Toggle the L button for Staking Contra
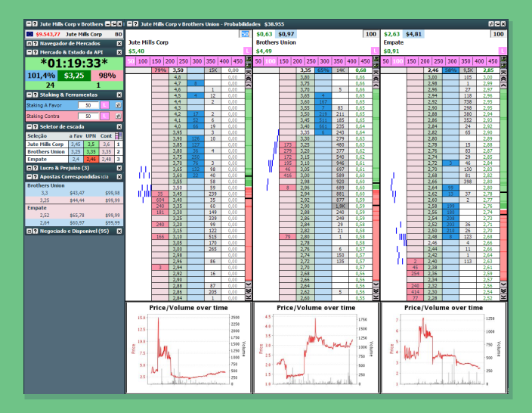The image size is (532, 413). (x=105, y=116)
